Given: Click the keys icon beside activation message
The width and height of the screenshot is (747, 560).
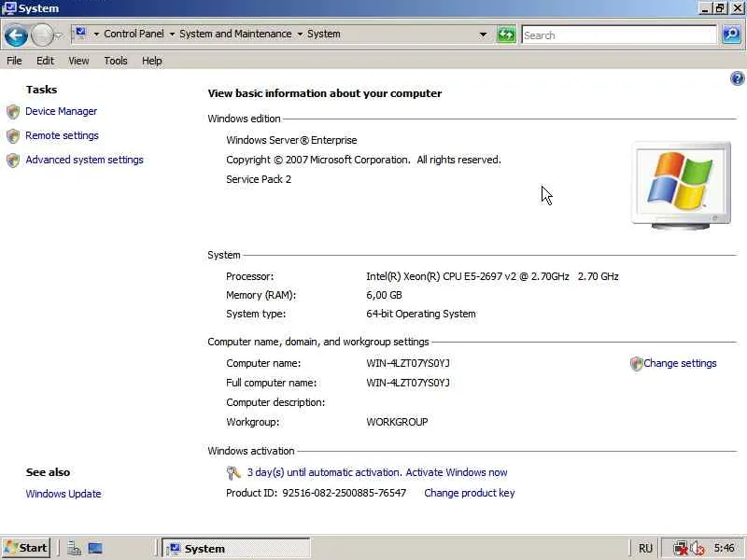Looking at the screenshot, I should click(233, 472).
